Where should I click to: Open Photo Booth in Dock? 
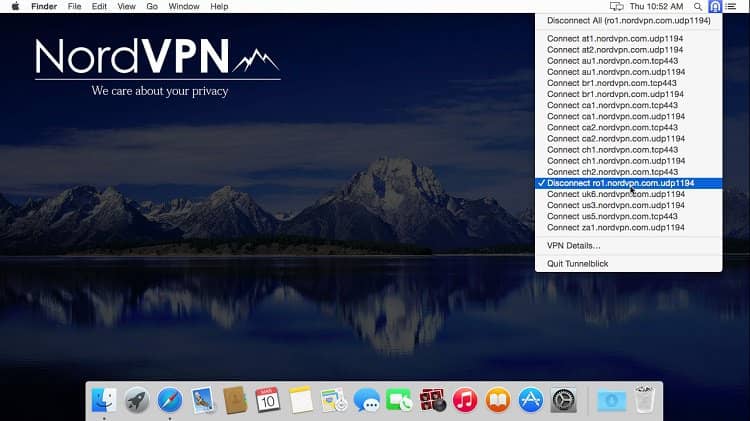pyautogui.click(x=432, y=400)
